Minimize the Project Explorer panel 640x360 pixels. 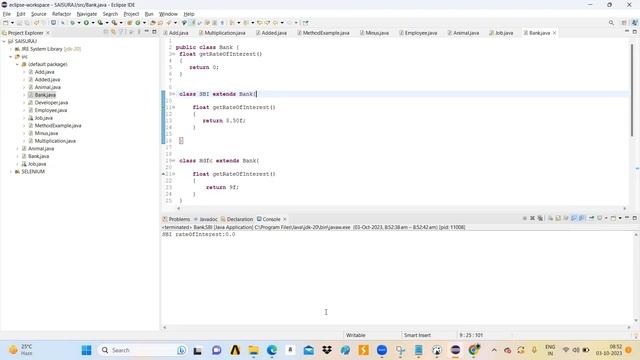147,32
